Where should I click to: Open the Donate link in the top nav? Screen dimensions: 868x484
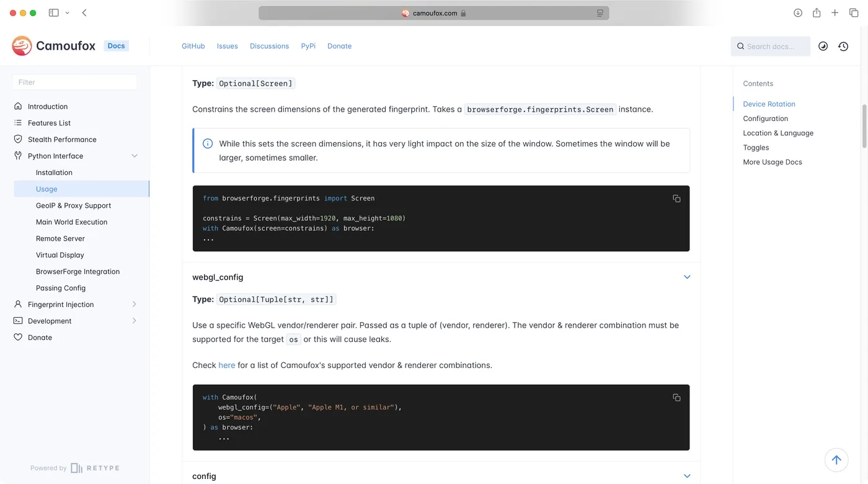click(339, 46)
